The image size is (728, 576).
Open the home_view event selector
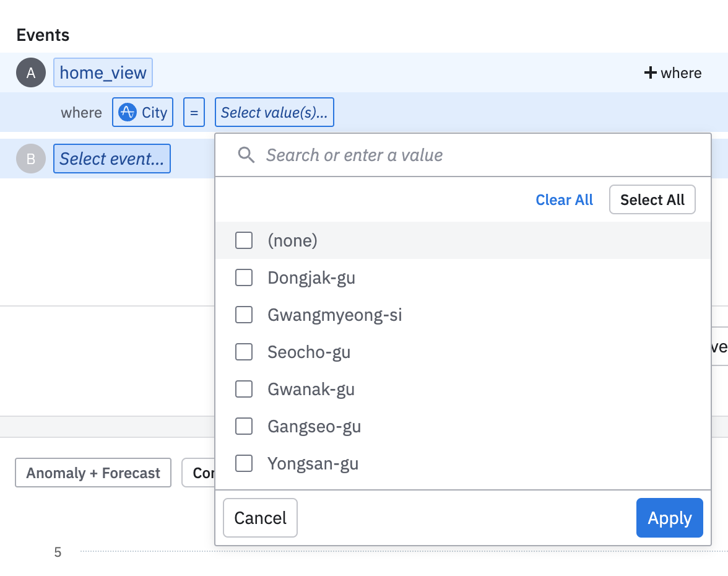pyautogui.click(x=103, y=73)
